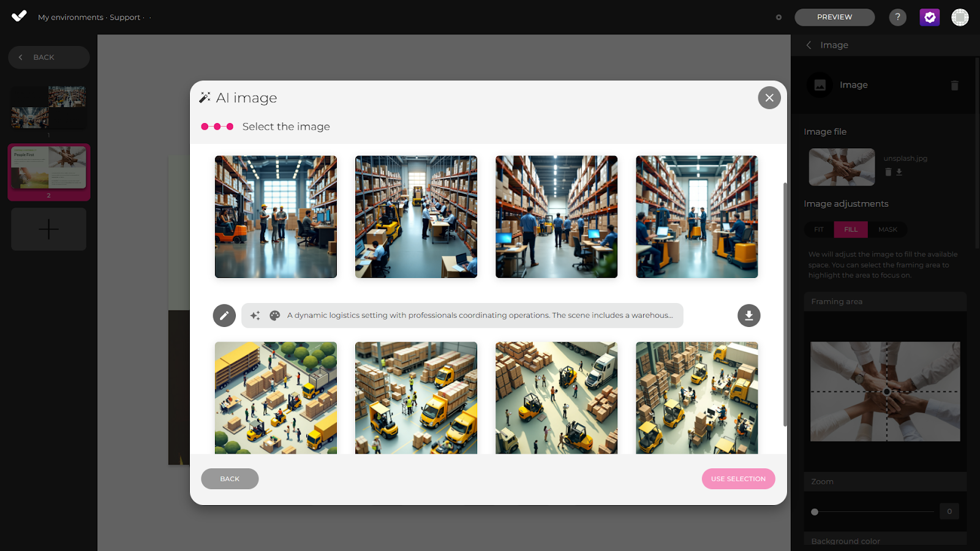This screenshot has height=551, width=980.
Task: Click the checkmark app logo
Action: 19,17
